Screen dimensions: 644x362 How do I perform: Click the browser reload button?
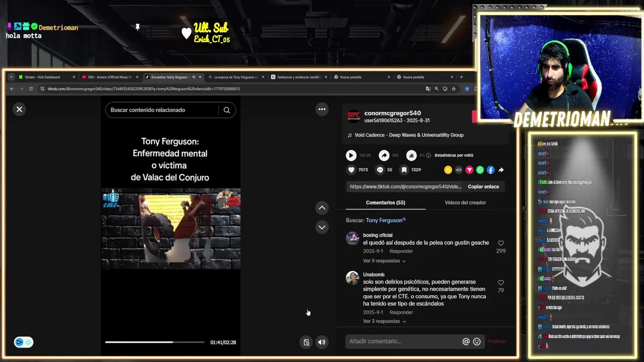point(31,88)
